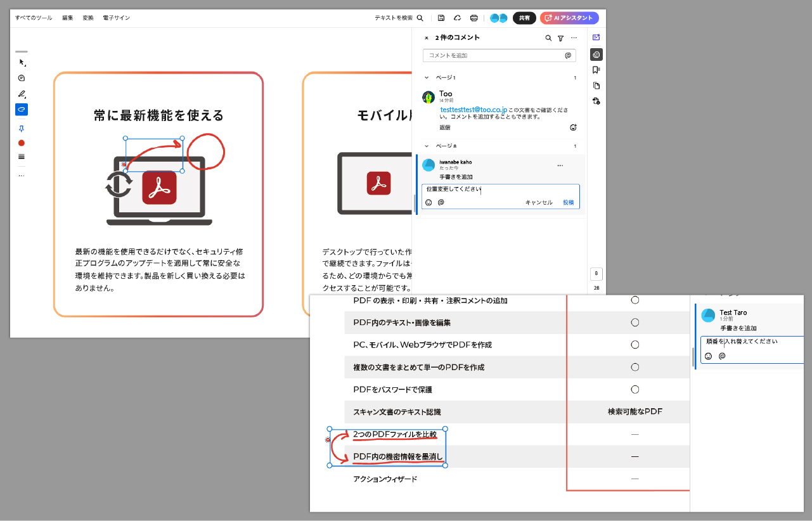This screenshot has width=812, height=521.
Task: Click the printer icon
Action: (x=474, y=18)
